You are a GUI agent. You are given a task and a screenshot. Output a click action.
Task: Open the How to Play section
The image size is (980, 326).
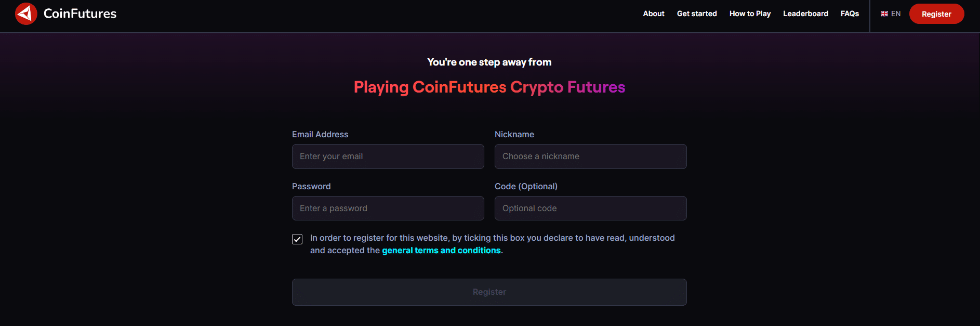(x=749, y=14)
